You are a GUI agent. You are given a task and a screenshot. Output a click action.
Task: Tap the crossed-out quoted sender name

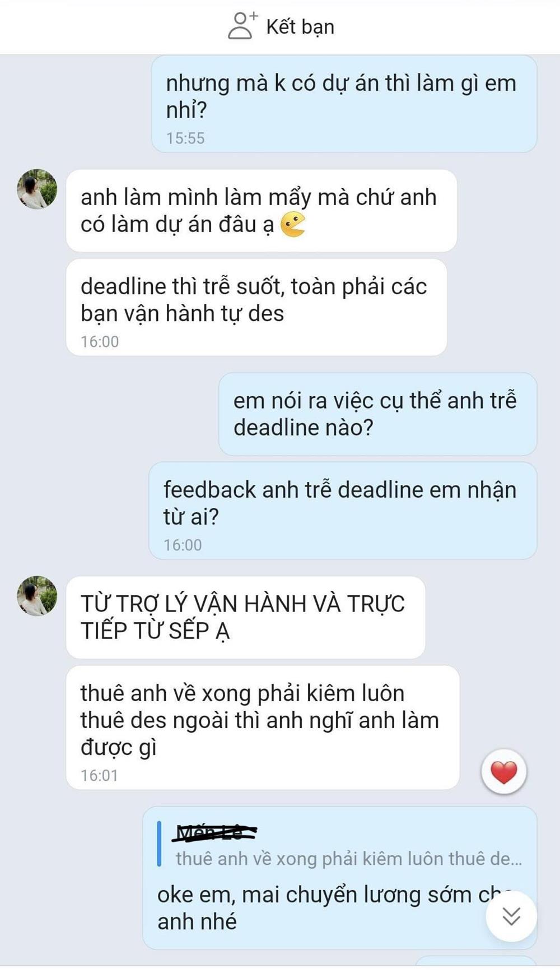pyautogui.click(x=216, y=832)
